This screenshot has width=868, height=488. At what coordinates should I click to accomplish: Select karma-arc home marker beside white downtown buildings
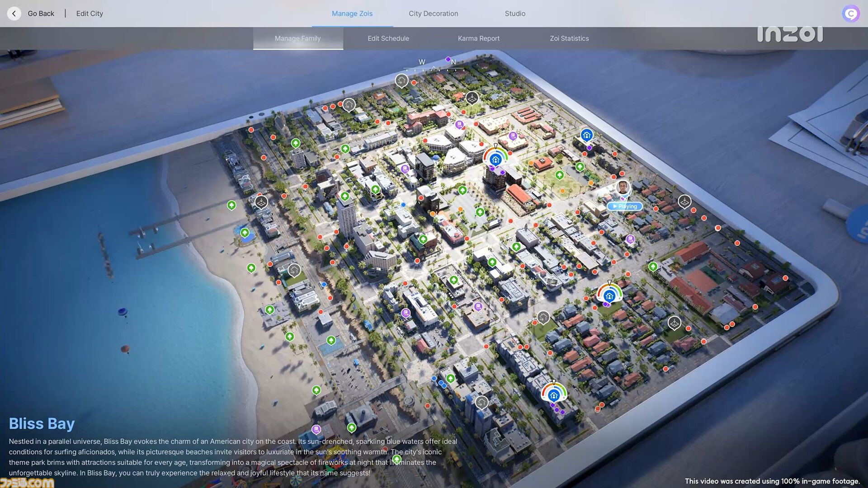click(495, 159)
